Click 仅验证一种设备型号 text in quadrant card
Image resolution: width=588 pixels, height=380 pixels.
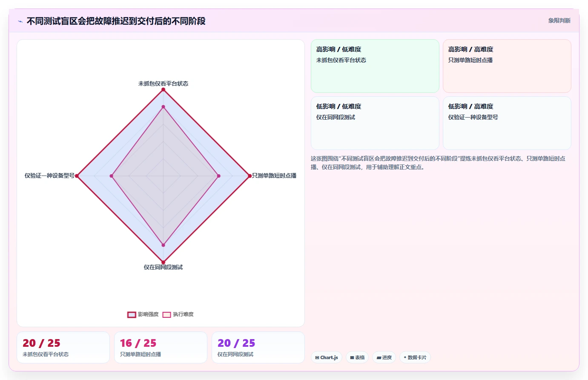pos(473,117)
